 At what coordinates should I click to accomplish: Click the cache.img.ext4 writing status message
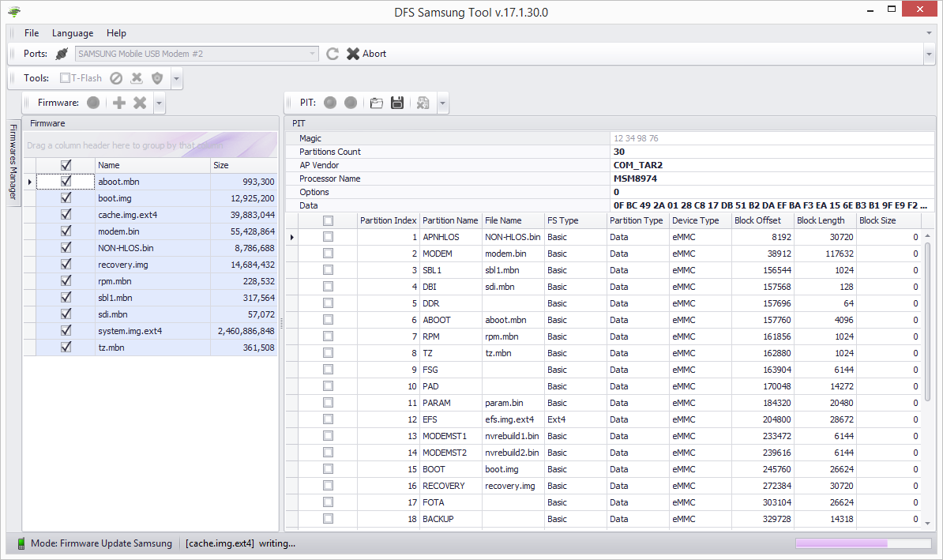pos(241,543)
